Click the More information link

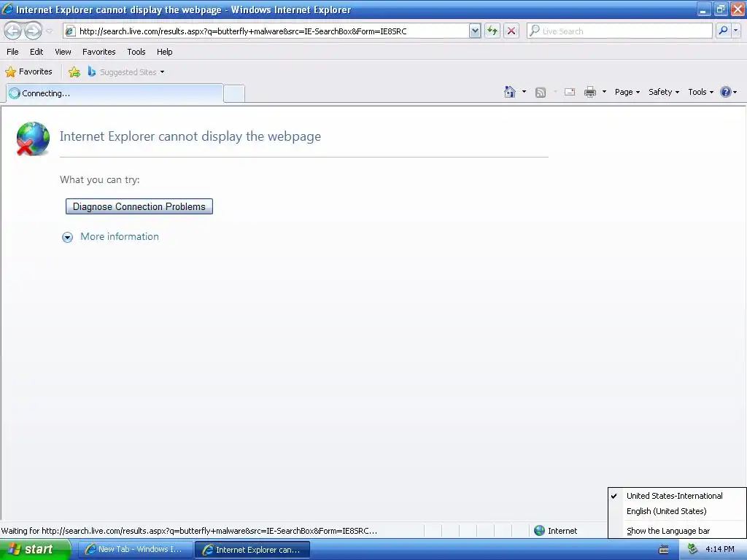[x=120, y=237]
